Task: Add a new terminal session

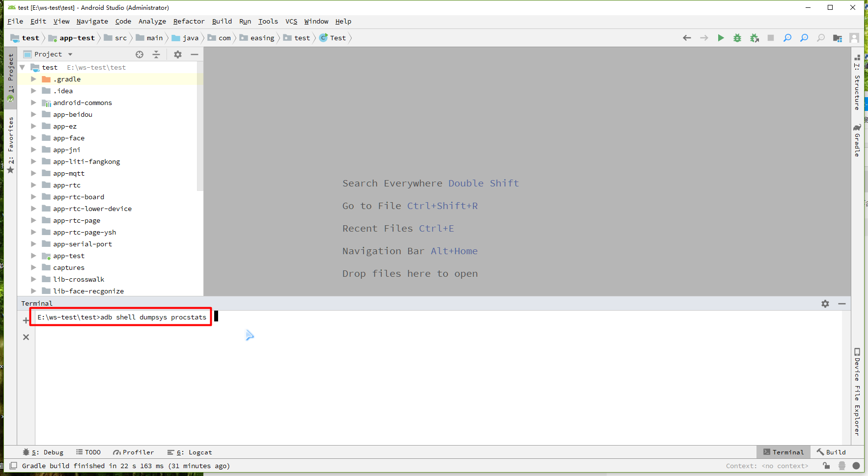Action: click(x=26, y=320)
